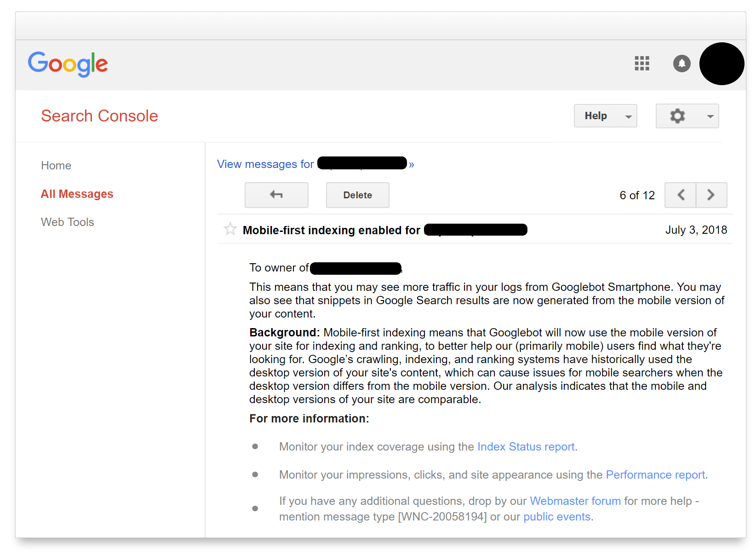Click the message date July 3, 2018
756x555 pixels.
pyautogui.click(x=696, y=230)
